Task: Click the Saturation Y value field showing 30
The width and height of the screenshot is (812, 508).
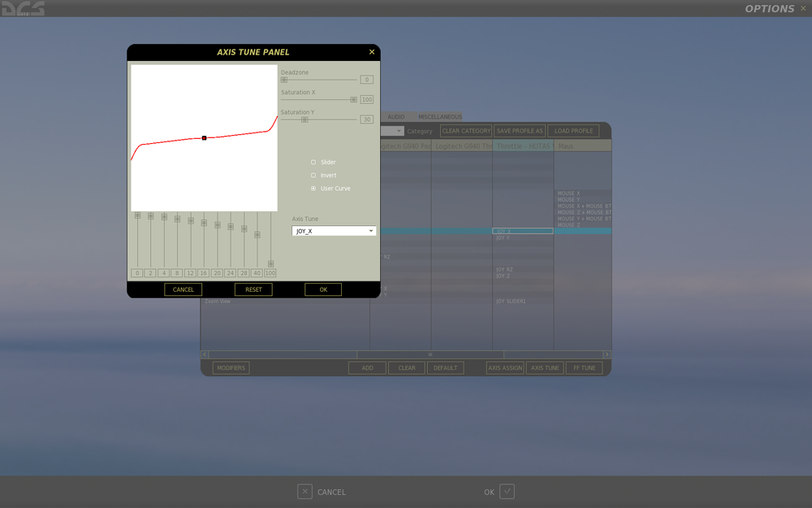Action: click(x=367, y=119)
